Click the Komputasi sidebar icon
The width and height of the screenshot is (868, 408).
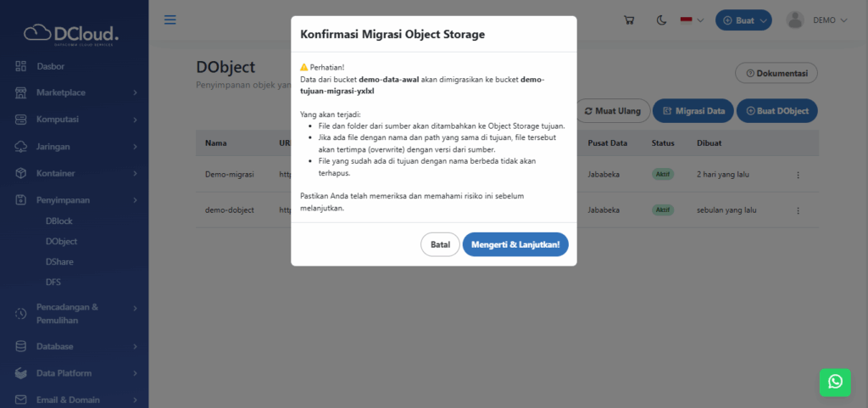21,120
